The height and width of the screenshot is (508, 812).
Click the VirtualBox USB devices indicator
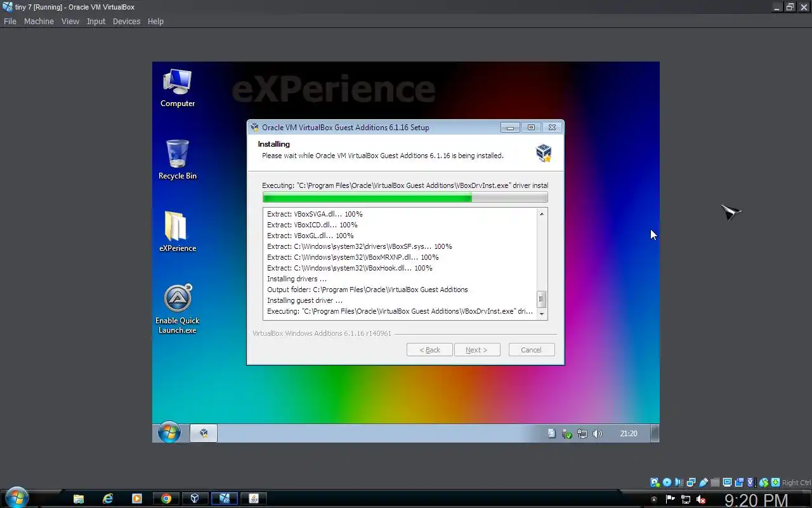click(x=704, y=483)
